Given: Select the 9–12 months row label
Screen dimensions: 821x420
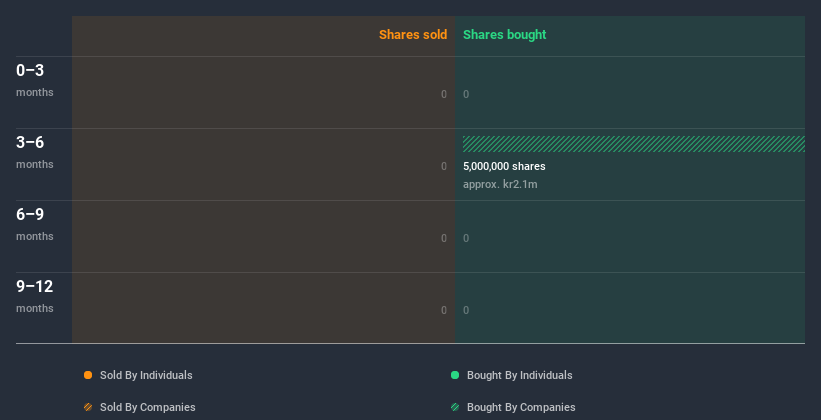Looking at the screenshot, I should (34, 295).
